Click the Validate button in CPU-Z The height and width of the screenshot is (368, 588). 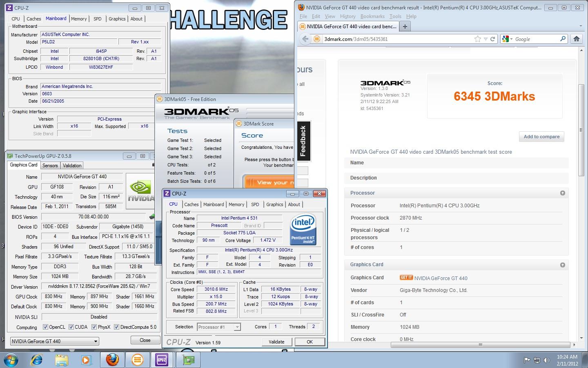[x=276, y=342]
